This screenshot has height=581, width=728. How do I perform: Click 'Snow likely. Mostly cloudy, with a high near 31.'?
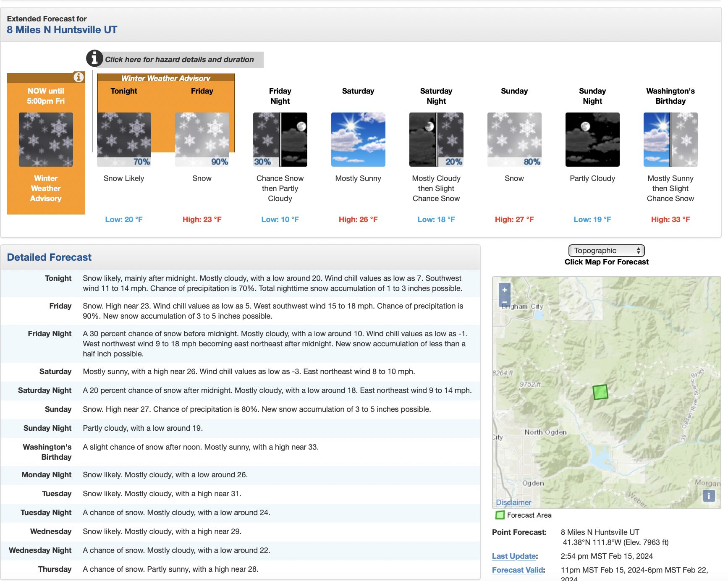(x=162, y=494)
